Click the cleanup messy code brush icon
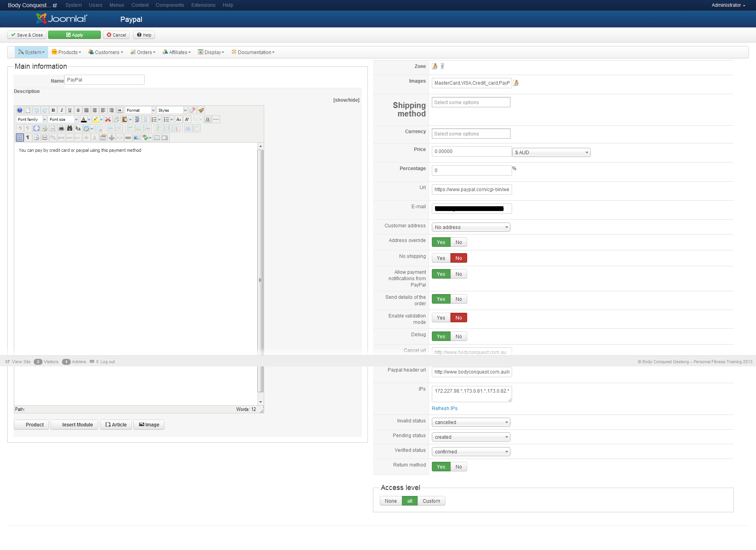Screen dimensions: 756x550 coord(201,110)
